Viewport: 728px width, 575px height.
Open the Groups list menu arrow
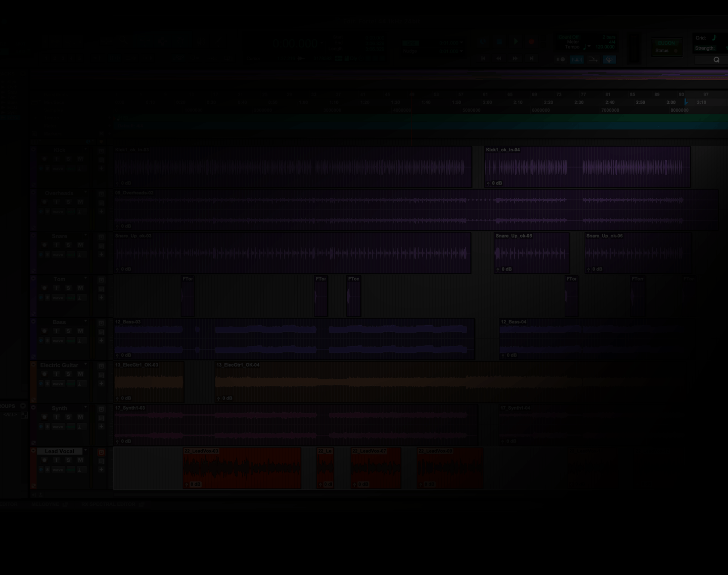pos(23,406)
